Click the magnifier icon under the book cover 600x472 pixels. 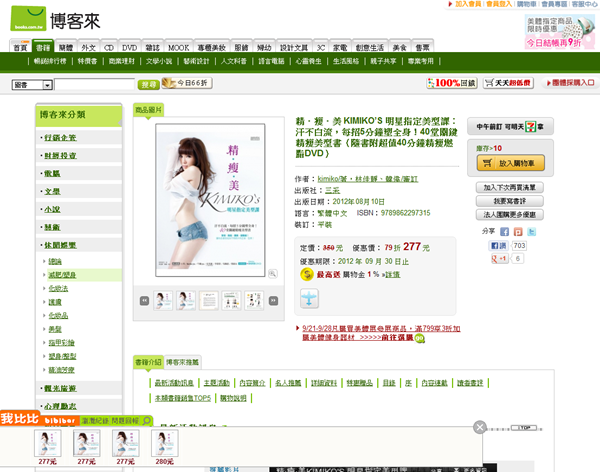[272, 273]
